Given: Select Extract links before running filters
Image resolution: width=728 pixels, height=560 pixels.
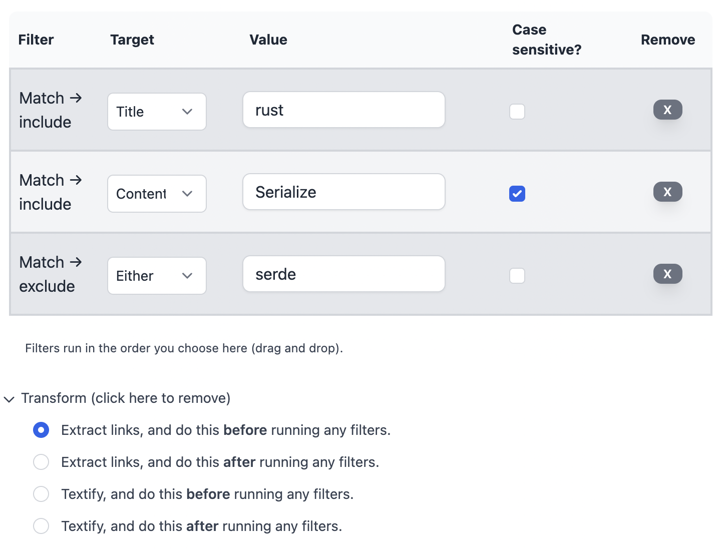Looking at the screenshot, I should pos(41,430).
